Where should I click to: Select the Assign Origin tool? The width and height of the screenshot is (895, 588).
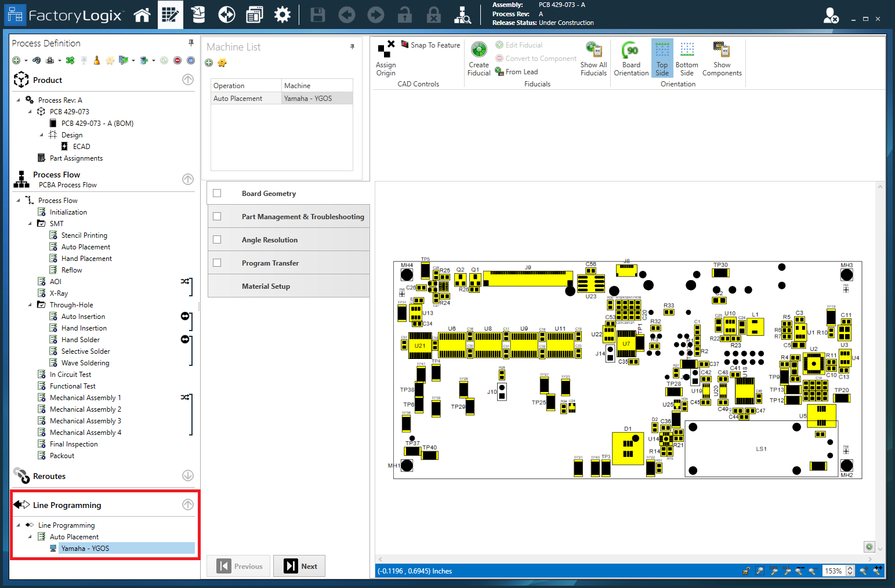point(386,58)
